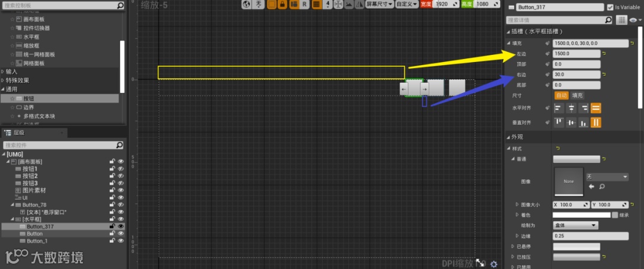Open the eye view options dropdown in details
This screenshot has height=269, width=644.
click(x=636, y=20)
